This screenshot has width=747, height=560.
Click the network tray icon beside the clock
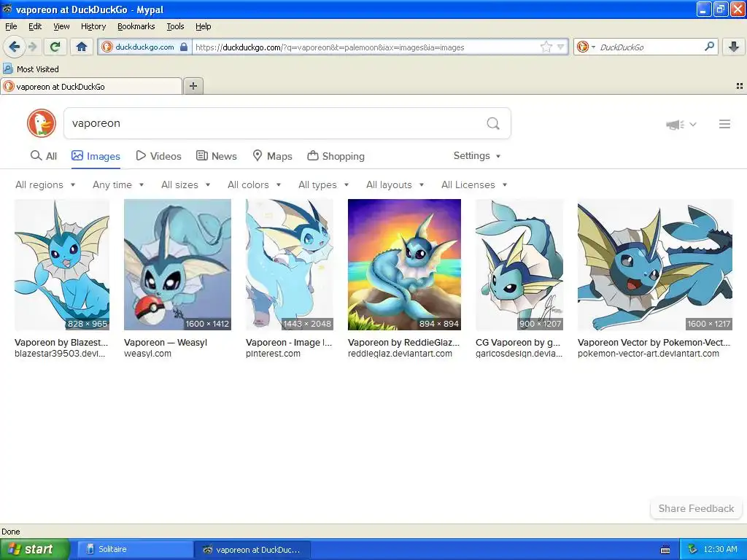pos(693,550)
